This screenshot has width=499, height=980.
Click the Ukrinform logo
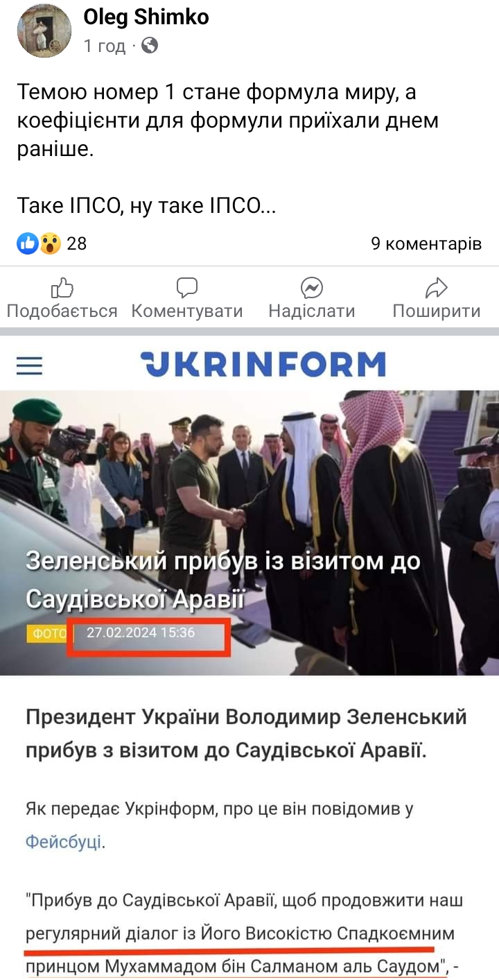pyautogui.click(x=263, y=364)
